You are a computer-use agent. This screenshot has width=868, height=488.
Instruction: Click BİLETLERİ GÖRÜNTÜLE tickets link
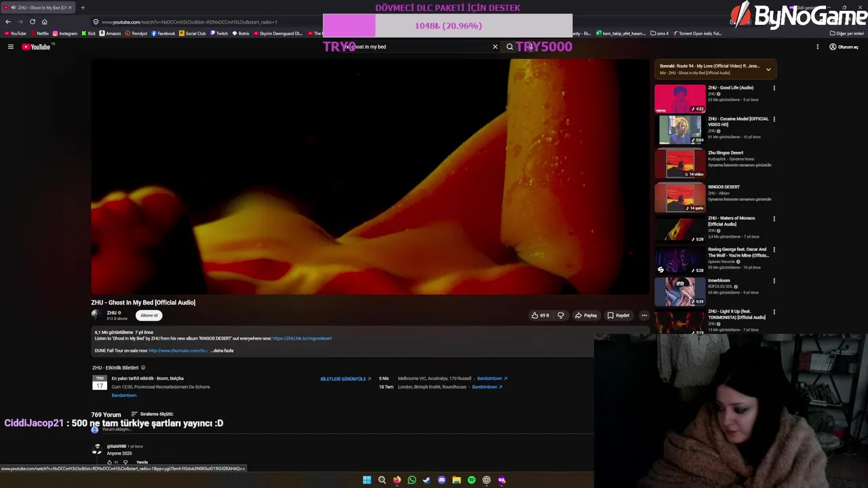(345, 379)
